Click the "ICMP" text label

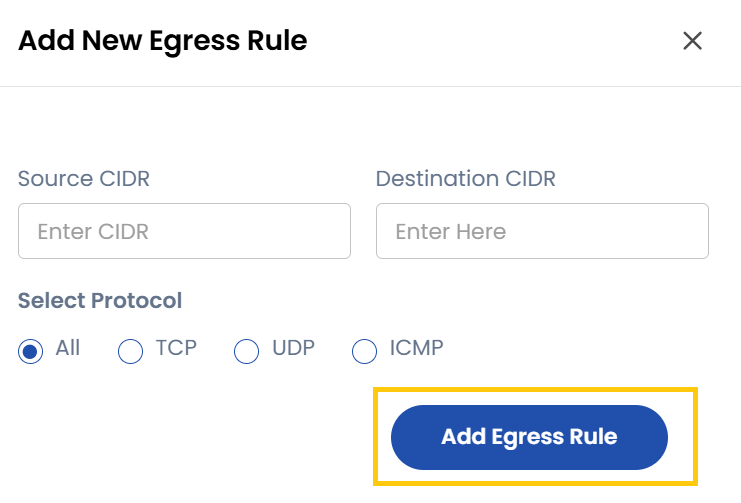pos(416,348)
